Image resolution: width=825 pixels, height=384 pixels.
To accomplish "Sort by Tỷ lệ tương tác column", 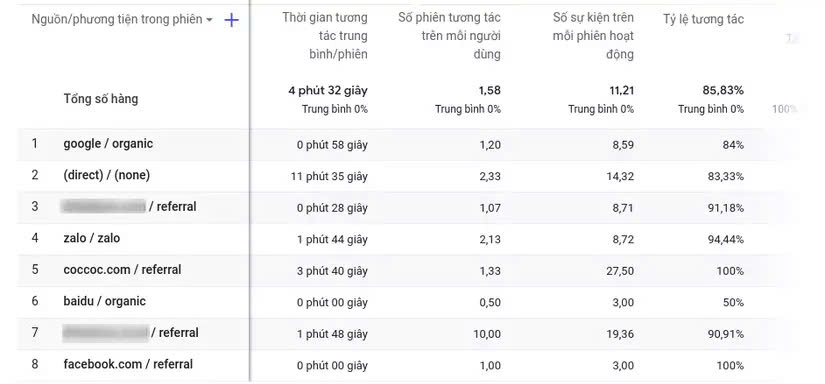I will pyautogui.click(x=703, y=19).
